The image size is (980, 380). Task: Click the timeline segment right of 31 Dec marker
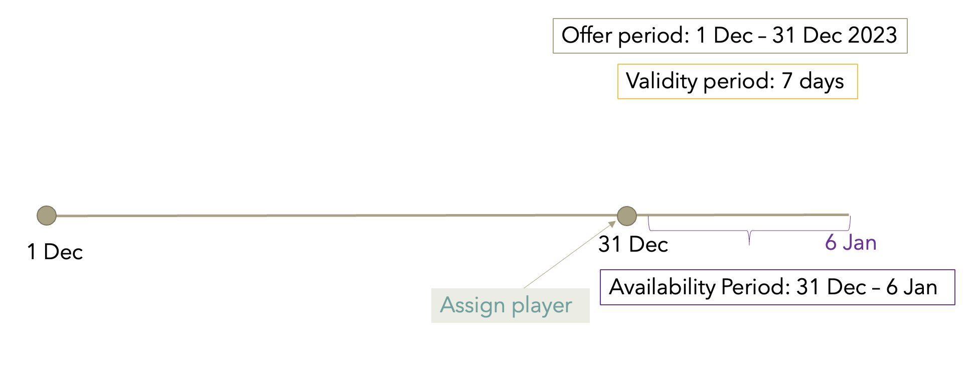pos(742,215)
